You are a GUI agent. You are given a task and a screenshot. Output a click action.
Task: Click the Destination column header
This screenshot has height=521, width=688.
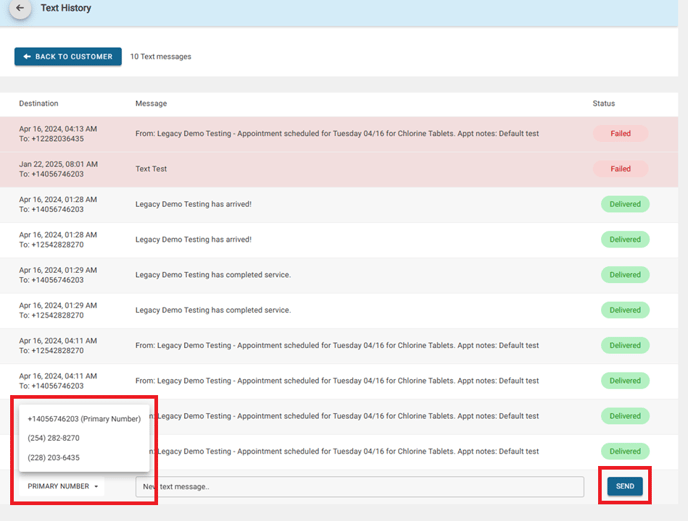coord(39,103)
